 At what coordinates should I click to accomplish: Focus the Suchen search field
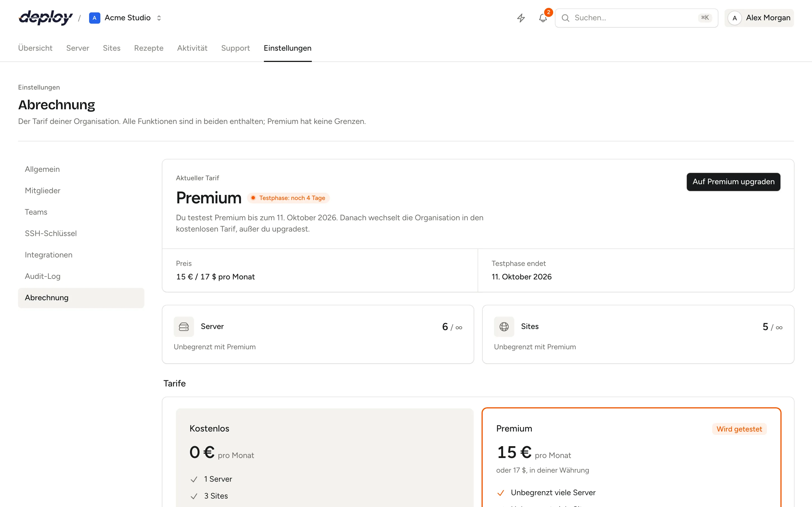(x=636, y=18)
